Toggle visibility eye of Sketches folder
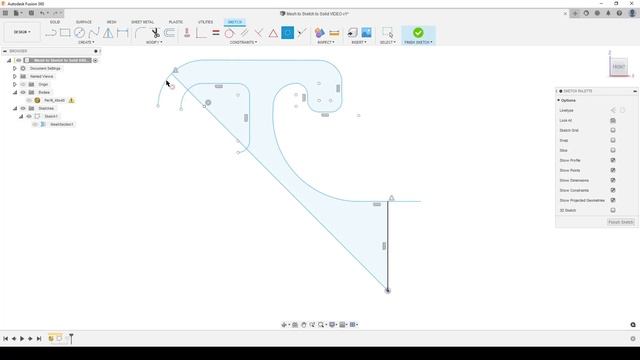 click(x=23, y=108)
